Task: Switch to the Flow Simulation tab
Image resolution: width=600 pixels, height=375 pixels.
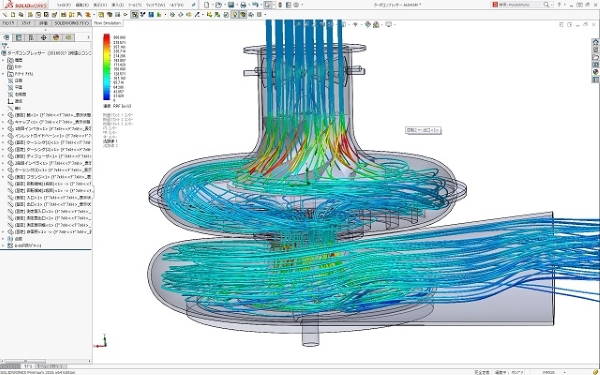Action: click(107, 23)
